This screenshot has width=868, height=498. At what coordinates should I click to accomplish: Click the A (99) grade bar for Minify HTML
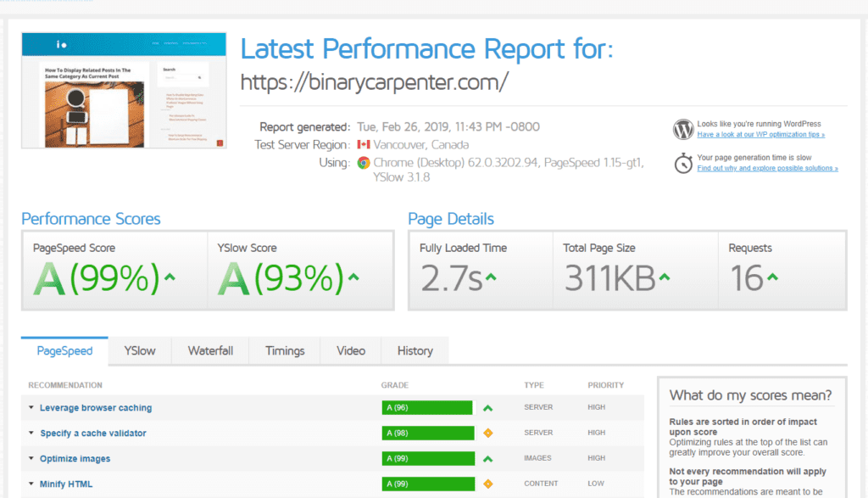click(428, 484)
